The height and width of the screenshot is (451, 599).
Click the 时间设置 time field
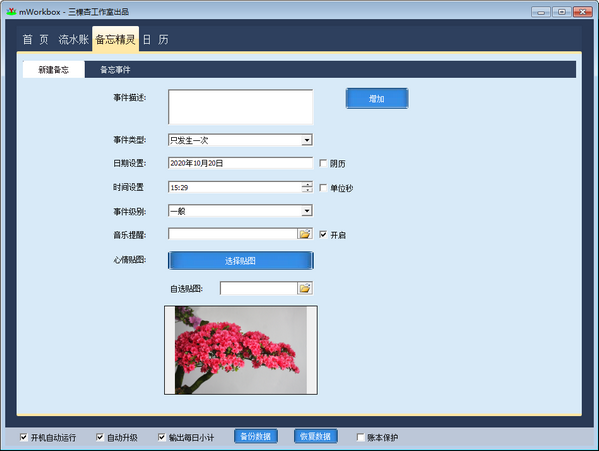pyautogui.click(x=235, y=187)
